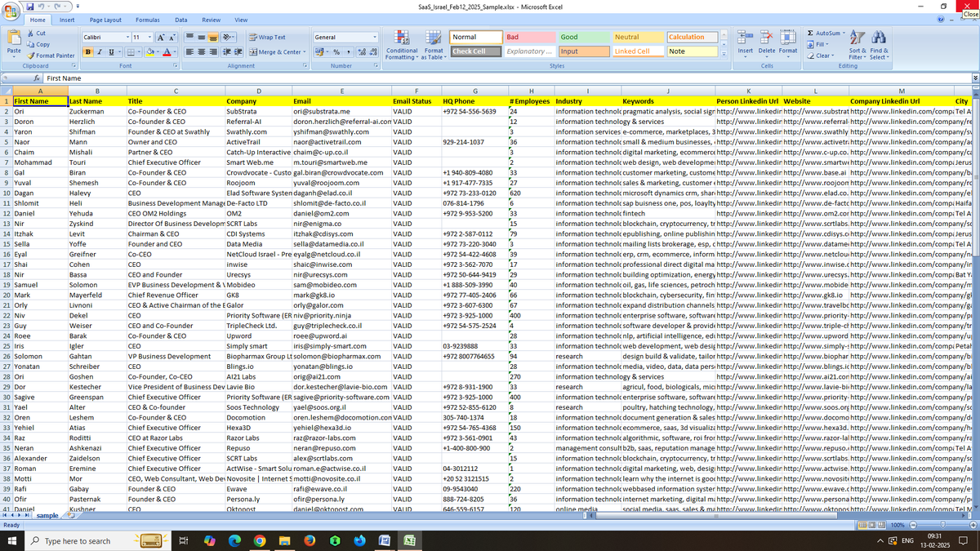Toggle Bold formatting

coord(87,52)
